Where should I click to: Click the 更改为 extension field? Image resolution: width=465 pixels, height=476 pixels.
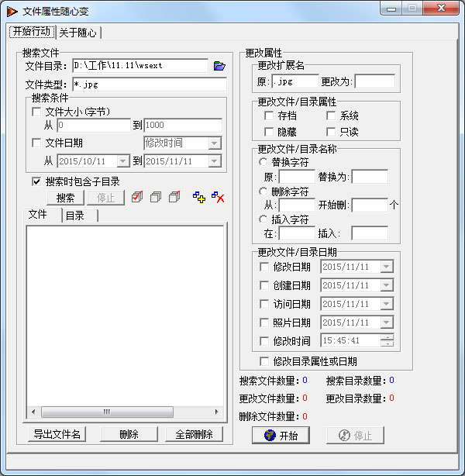click(375, 81)
